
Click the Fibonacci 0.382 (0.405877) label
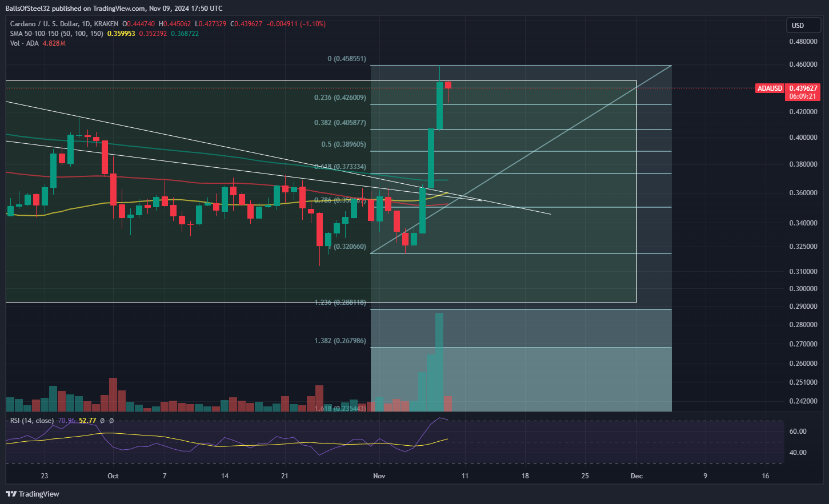[340, 123]
